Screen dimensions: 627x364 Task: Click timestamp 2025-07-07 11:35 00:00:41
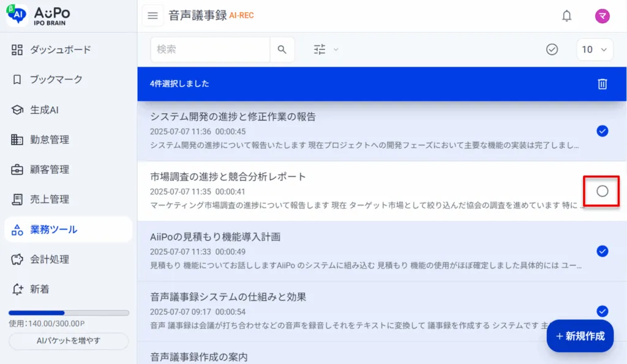pos(198,191)
